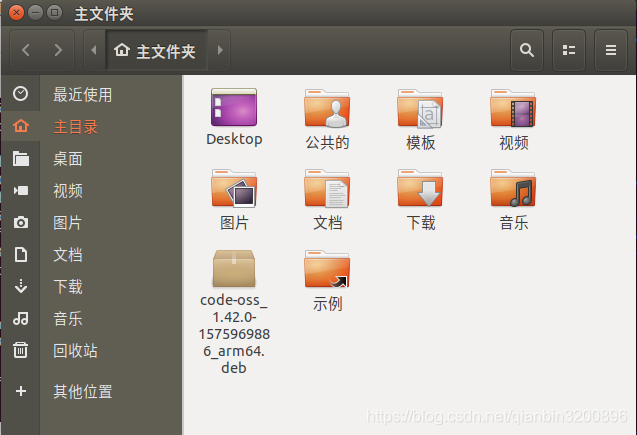Go forward with the right arrow
This screenshot has width=637, height=435.
click(58, 50)
